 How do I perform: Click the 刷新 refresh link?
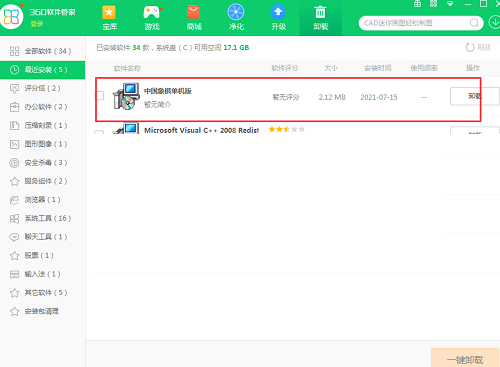click(x=478, y=47)
